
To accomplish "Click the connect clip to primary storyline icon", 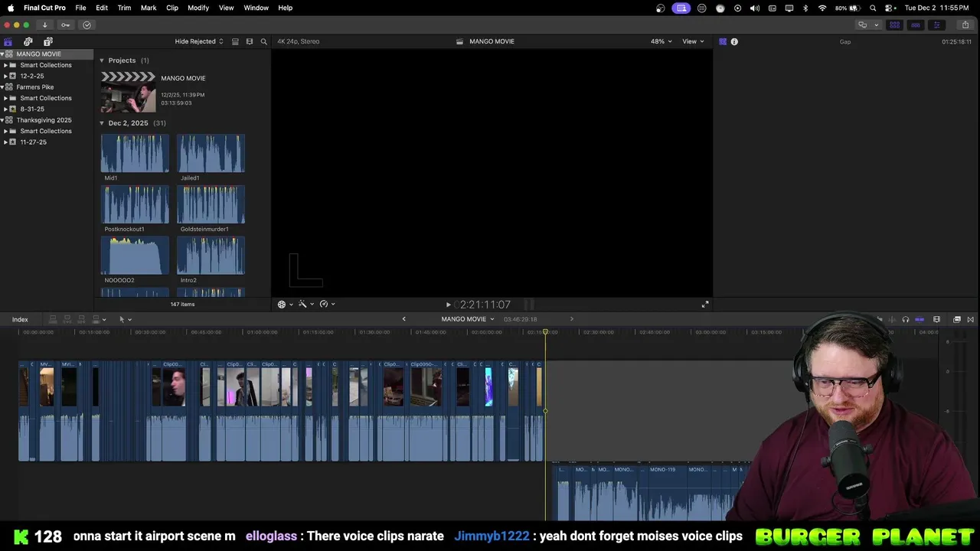I will [x=53, y=319].
